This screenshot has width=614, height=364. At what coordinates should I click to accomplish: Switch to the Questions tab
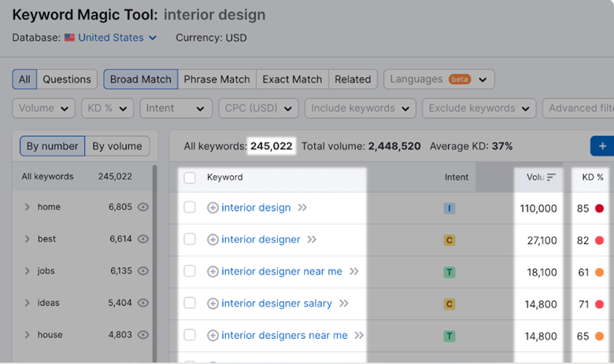pos(67,79)
